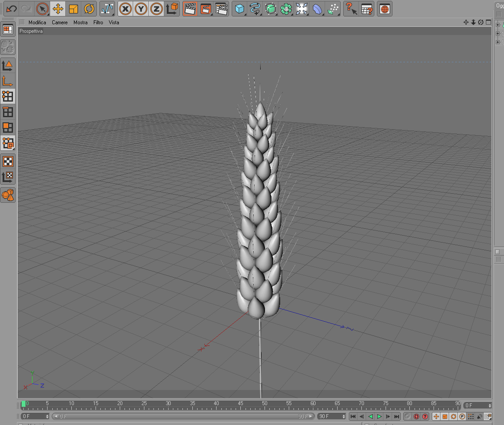
Task: Open the layout switcher icon in left sidebar
Action: point(8,29)
